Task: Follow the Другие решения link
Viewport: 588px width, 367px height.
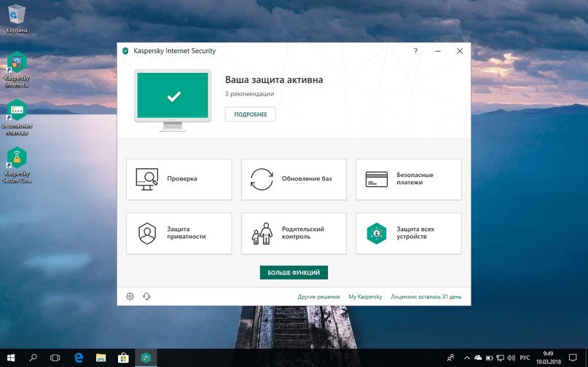Action: [x=318, y=296]
